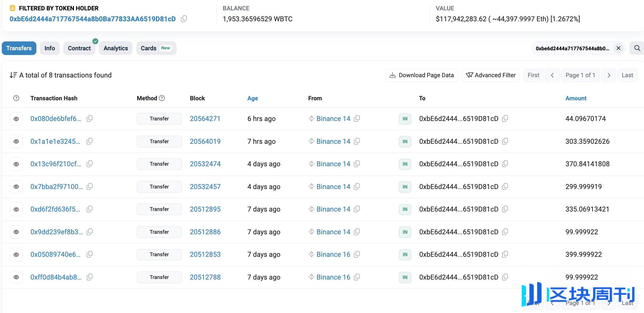Clear the 0xbe6d2444a7... address filter
Image resolution: width=644 pixels, height=313 pixels.
[618, 48]
